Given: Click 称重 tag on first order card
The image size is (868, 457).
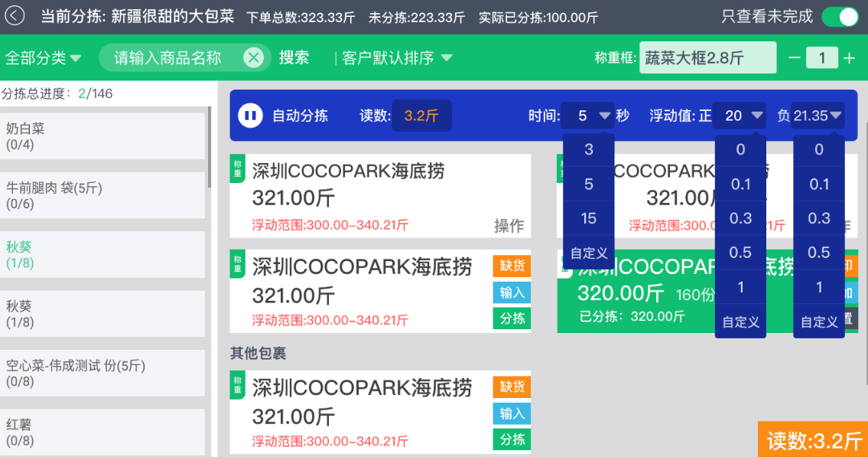Looking at the screenshot, I should (238, 168).
